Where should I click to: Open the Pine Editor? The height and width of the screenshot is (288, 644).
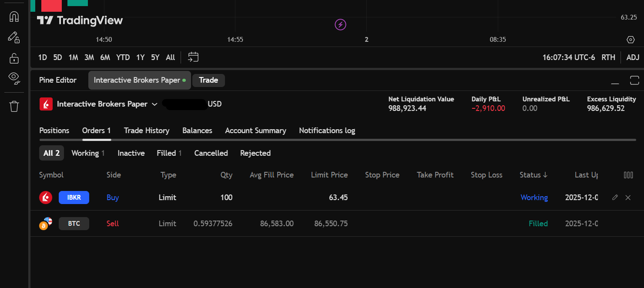click(x=57, y=80)
